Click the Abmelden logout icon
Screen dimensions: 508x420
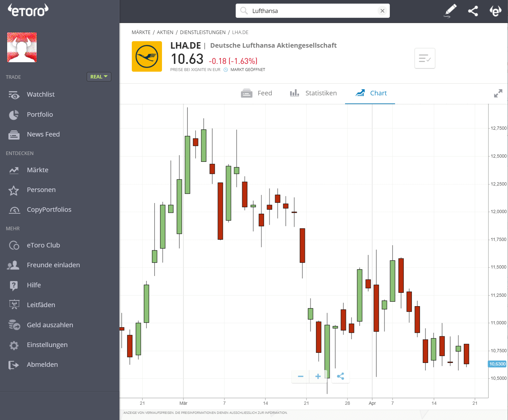(x=14, y=365)
